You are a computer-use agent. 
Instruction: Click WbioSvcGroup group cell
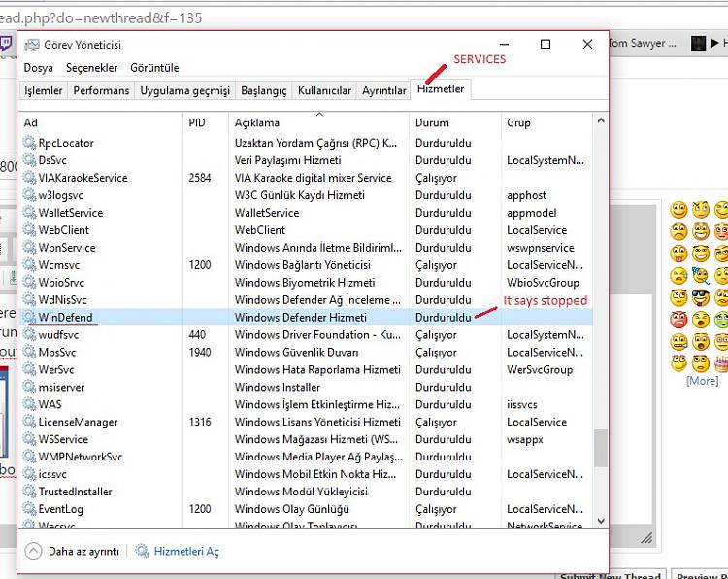(543, 283)
